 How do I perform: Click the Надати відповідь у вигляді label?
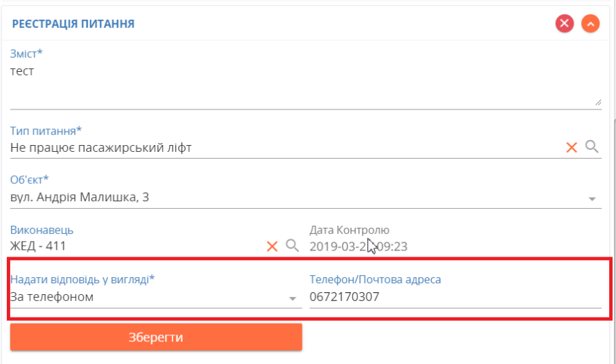click(82, 280)
